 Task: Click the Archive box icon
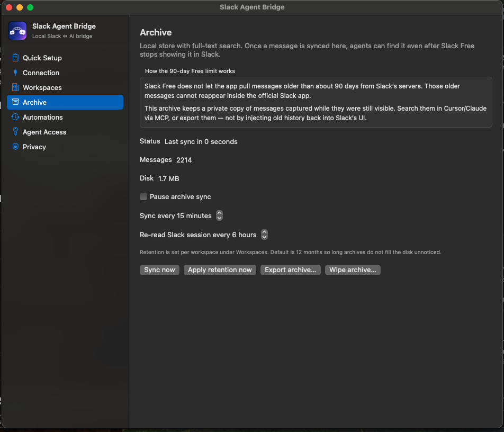15,102
